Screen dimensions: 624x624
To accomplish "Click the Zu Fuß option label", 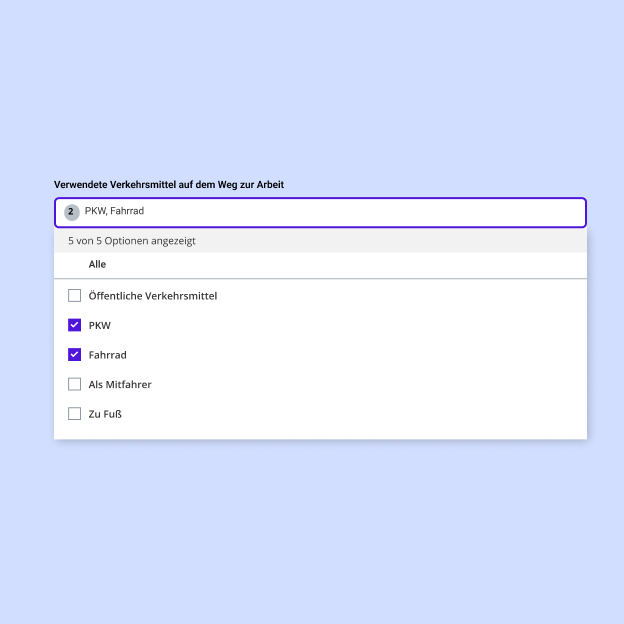I will click(x=105, y=414).
